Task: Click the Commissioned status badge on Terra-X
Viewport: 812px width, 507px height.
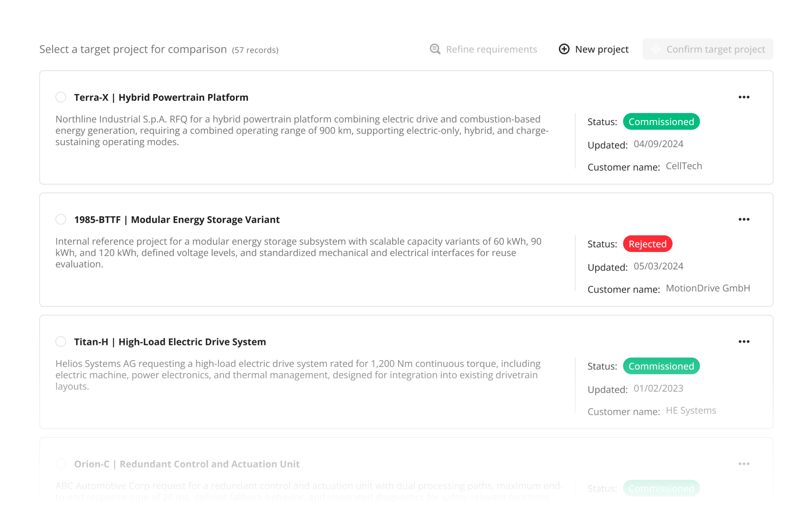Action: click(x=661, y=121)
